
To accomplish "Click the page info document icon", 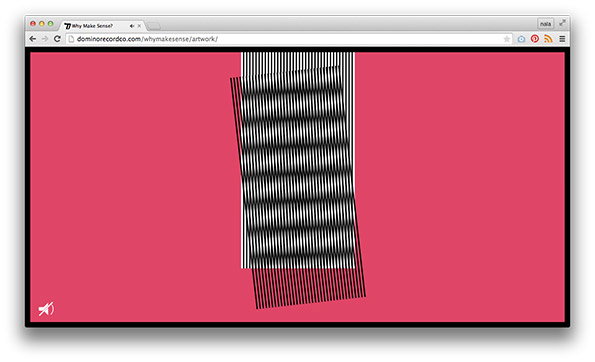I will [71, 39].
